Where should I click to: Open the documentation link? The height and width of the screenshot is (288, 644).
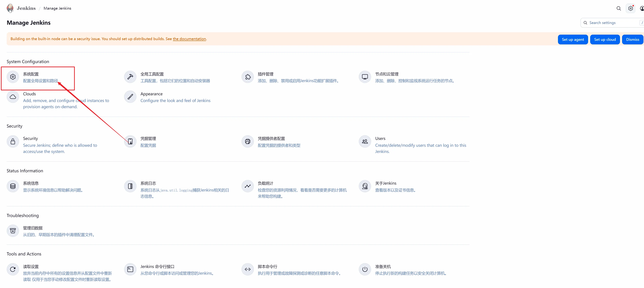(x=189, y=39)
